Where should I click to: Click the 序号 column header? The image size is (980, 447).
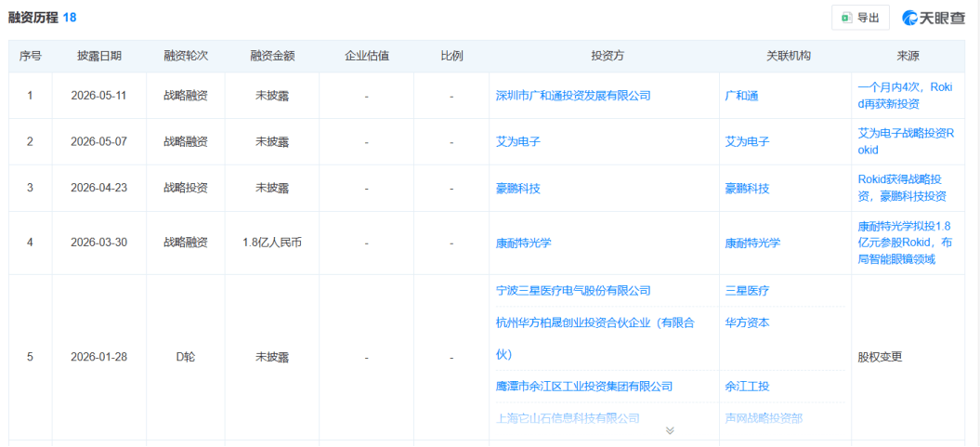[30, 57]
